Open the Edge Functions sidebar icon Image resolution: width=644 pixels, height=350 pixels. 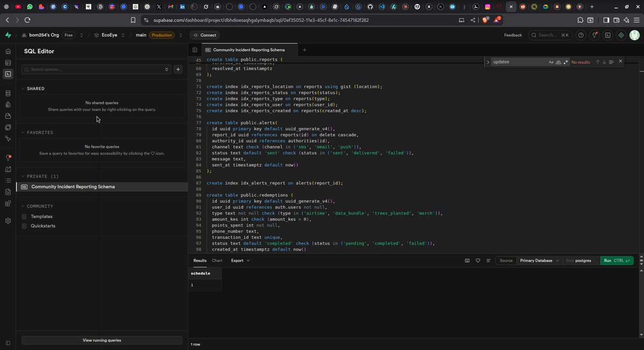pos(8,127)
